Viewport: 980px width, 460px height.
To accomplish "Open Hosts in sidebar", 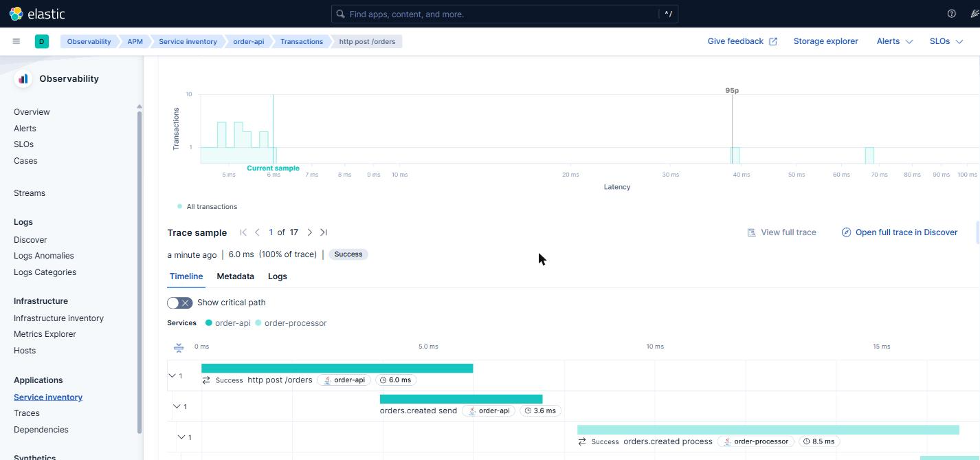I will click(25, 351).
